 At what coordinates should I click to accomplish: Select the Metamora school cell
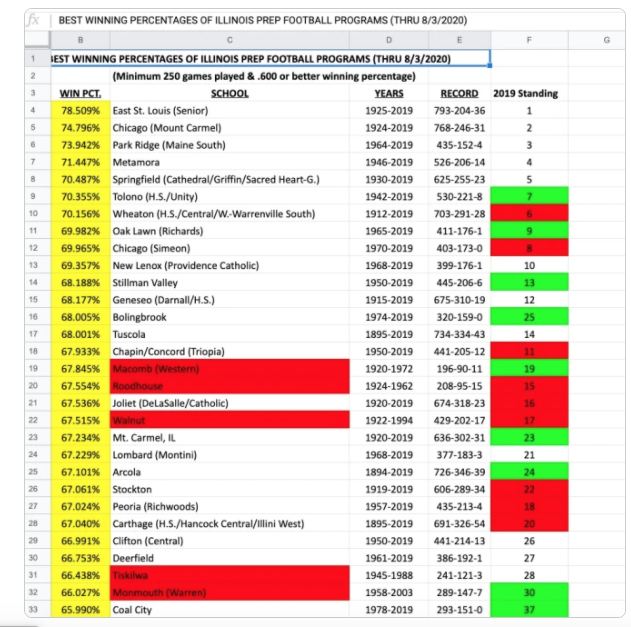[x=229, y=162]
